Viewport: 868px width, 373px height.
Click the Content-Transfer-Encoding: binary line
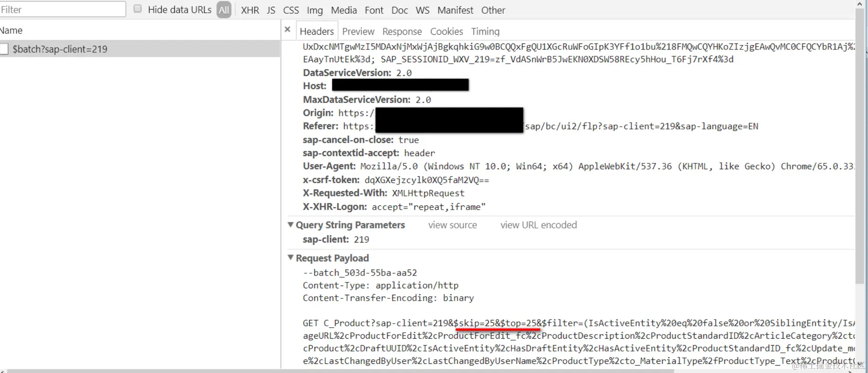pyautogui.click(x=388, y=298)
